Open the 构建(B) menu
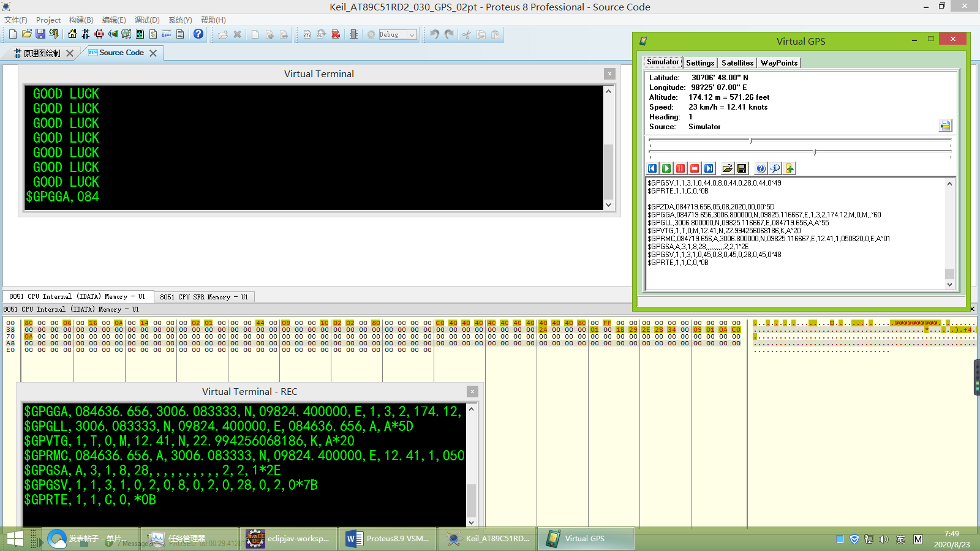This screenshot has height=551, width=980. pyautogui.click(x=81, y=20)
